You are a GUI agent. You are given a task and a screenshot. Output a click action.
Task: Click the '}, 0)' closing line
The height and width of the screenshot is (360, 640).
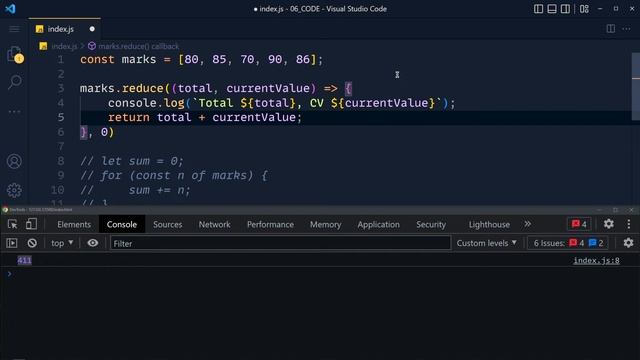pos(97,132)
